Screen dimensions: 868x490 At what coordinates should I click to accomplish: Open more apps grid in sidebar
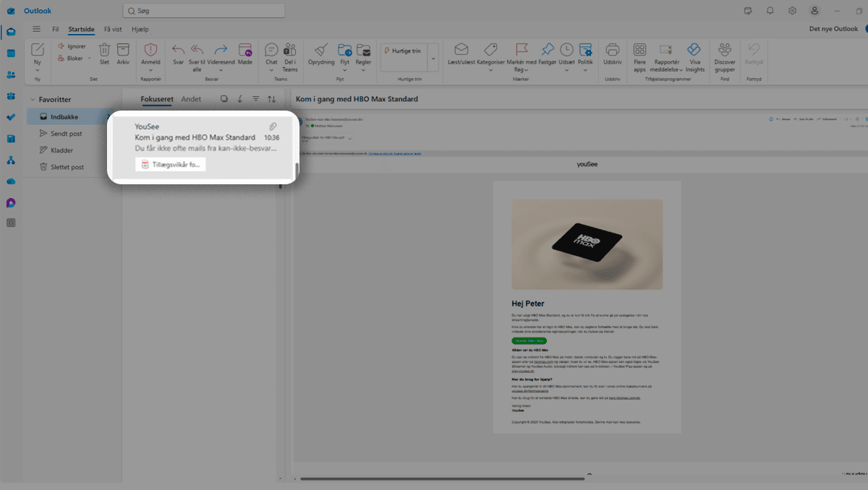tap(11, 223)
